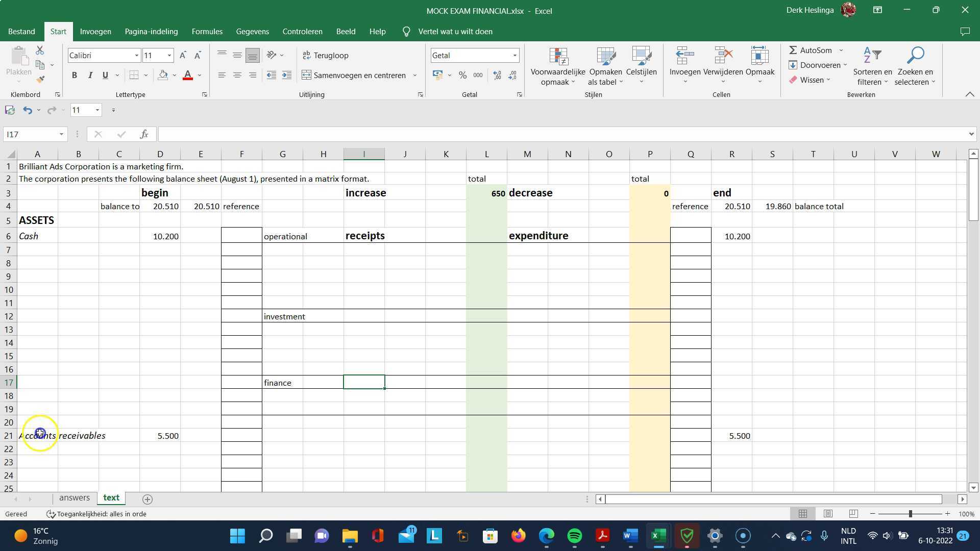980x551 pixels.
Task: Open the Formules ribbon tab
Action: [207, 32]
